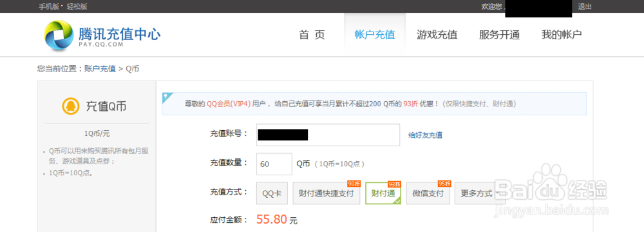Click the 55.80 payable amount
Image resolution: width=644 pixels, height=232 pixels.
click(x=272, y=219)
